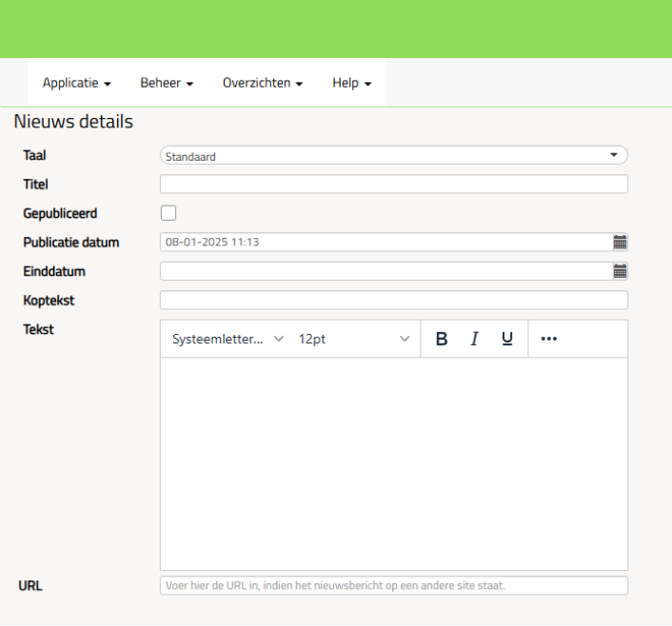Tick the Gepubliceerd checkbox

coord(168,213)
